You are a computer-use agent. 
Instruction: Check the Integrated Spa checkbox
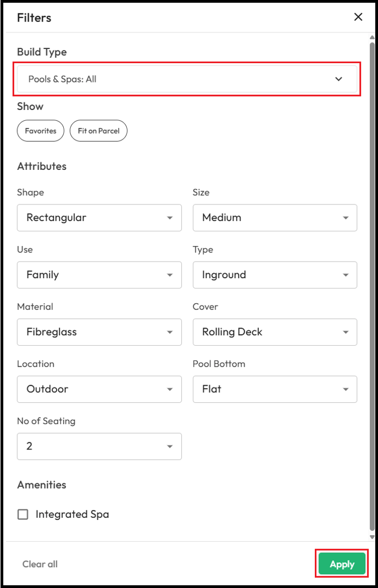23,514
